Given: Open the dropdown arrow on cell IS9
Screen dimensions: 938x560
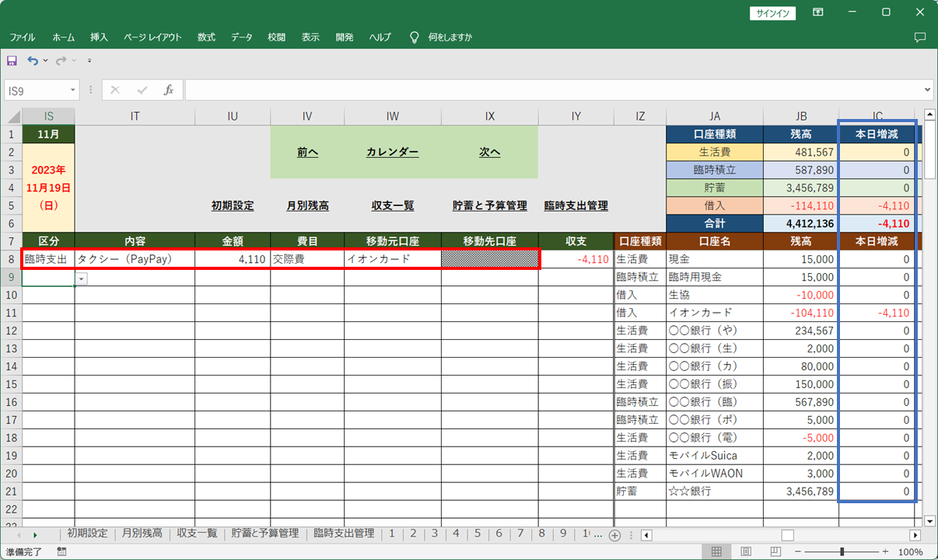Looking at the screenshot, I should click(82, 278).
